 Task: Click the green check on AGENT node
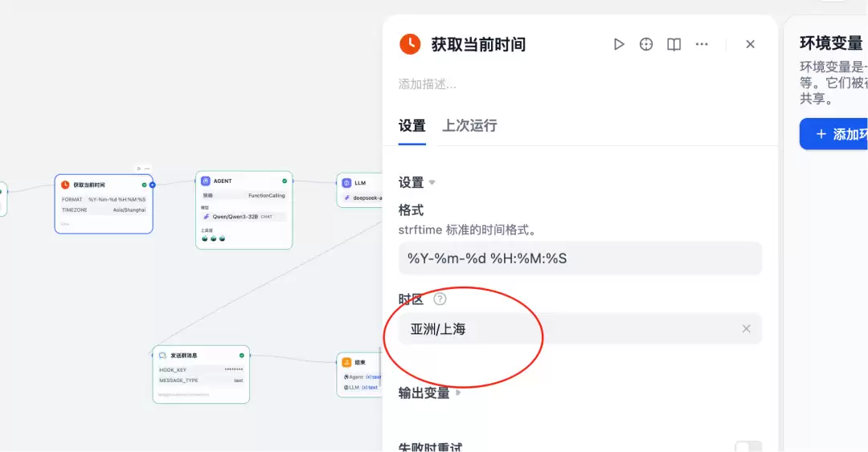click(285, 181)
